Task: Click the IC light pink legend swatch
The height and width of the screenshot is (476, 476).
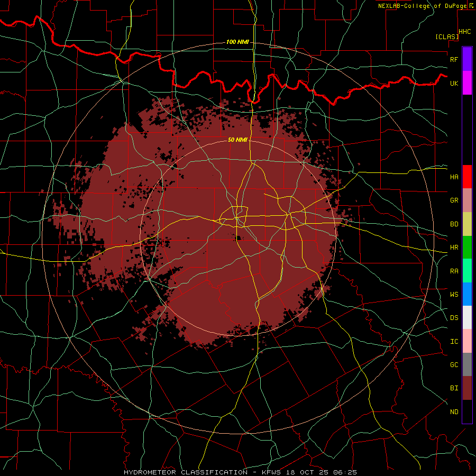Action: 467,341
